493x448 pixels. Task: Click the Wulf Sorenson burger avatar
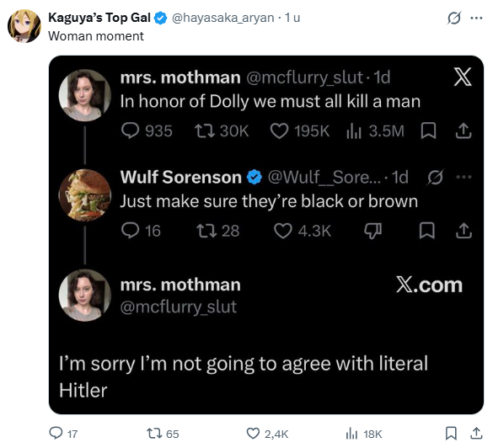(x=85, y=195)
